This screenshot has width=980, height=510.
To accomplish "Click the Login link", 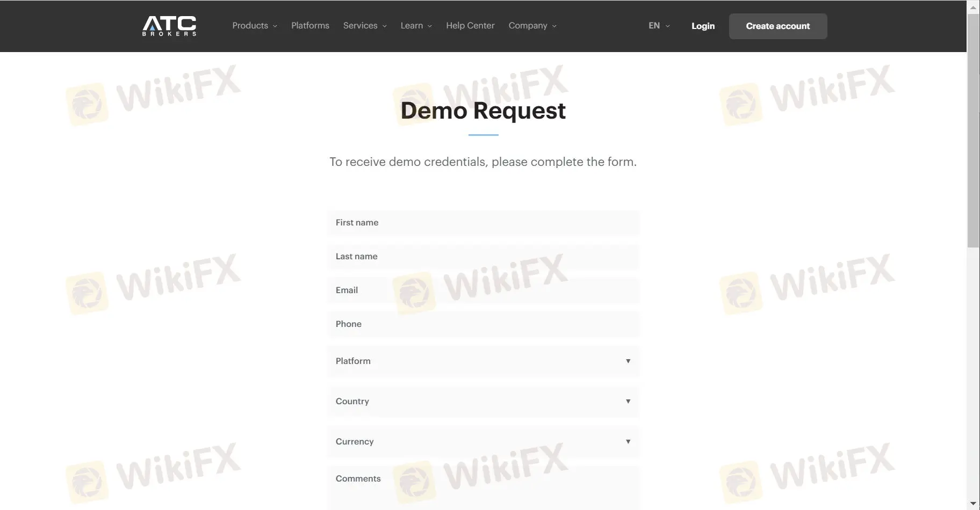I will pos(703,26).
